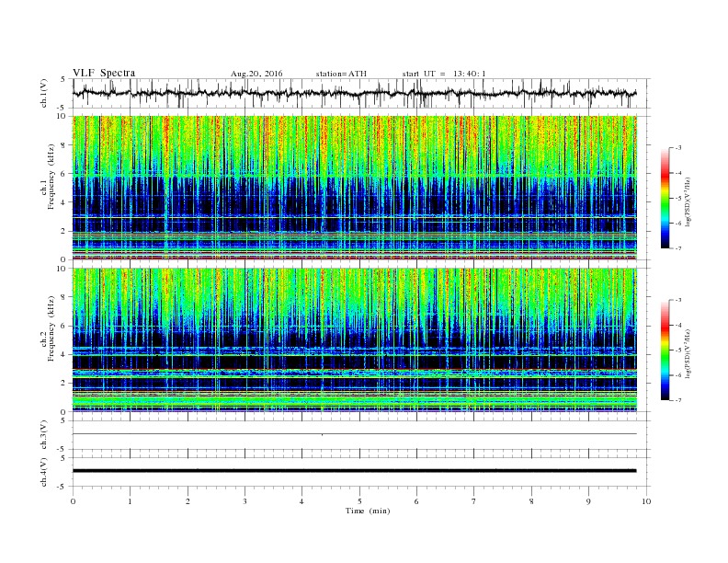The width and height of the screenshot is (728, 563).
Task: Click the ch.3(V) flat trace panel
Action: (361, 434)
